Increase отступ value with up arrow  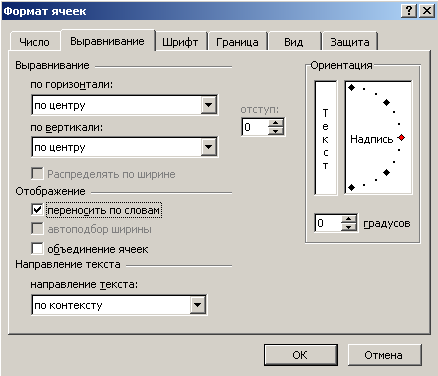click(276, 123)
